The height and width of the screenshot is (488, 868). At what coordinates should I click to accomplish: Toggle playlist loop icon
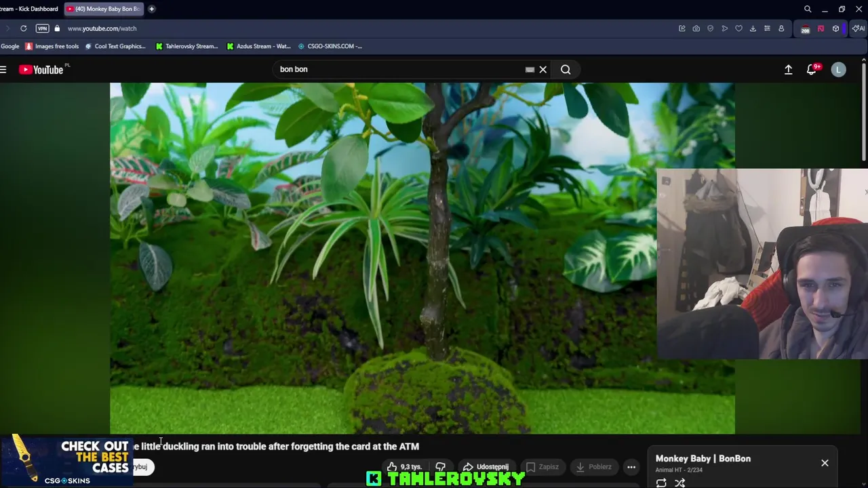(661, 483)
